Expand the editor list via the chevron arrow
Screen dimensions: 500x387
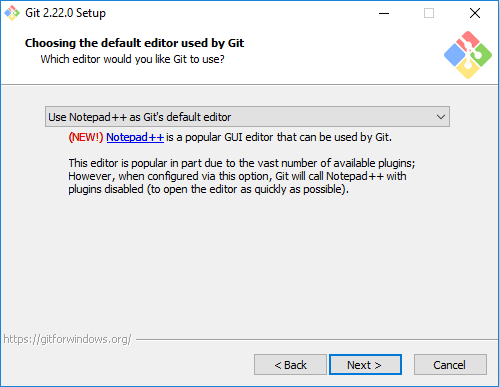[x=441, y=117]
